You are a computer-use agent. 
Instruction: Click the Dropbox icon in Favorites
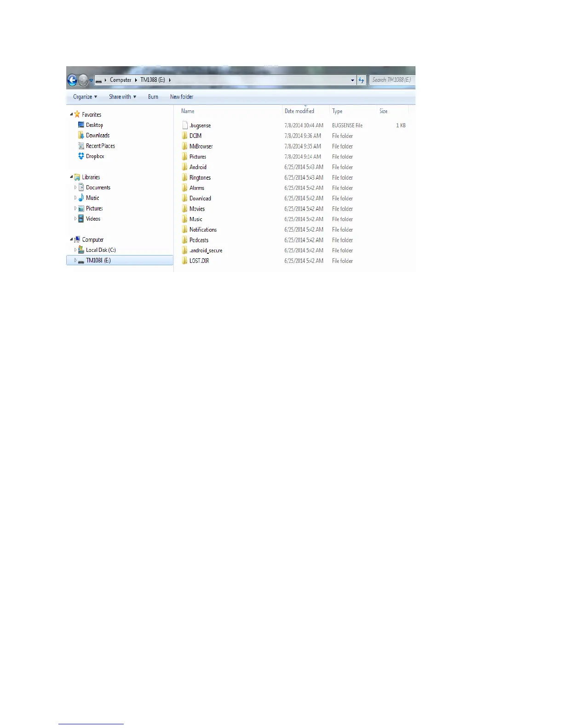pyautogui.click(x=81, y=156)
